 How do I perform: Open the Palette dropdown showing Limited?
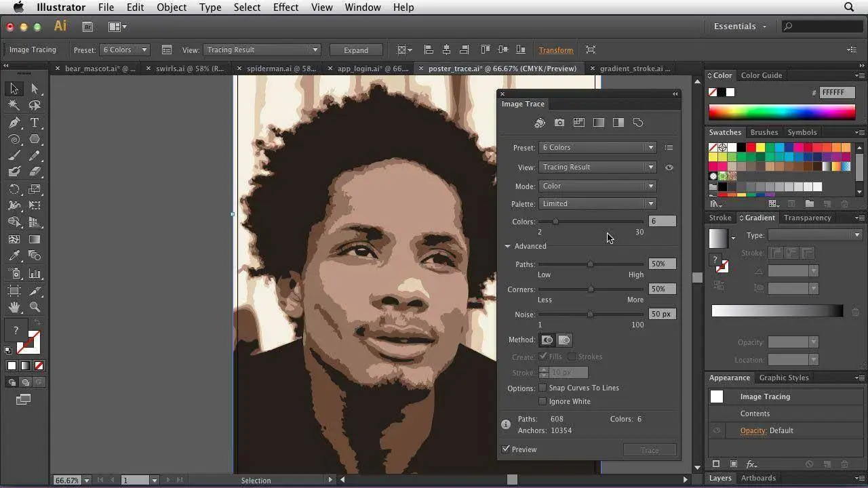pyautogui.click(x=597, y=203)
